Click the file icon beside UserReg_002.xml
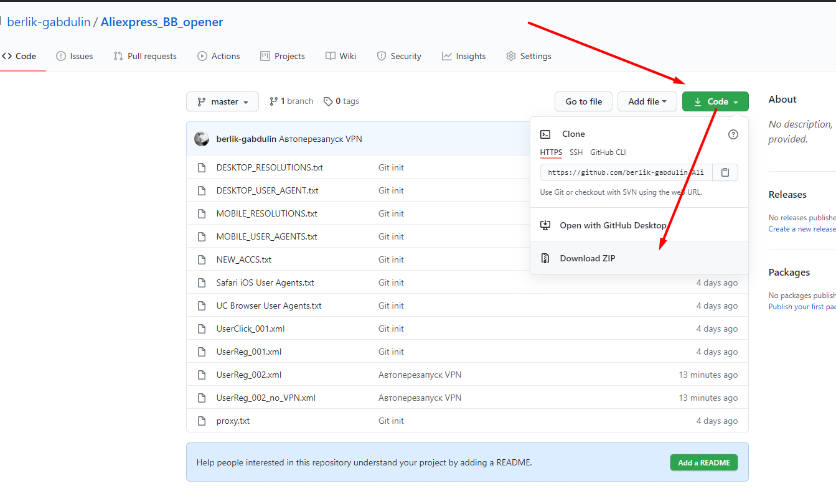 pos(202,375)
